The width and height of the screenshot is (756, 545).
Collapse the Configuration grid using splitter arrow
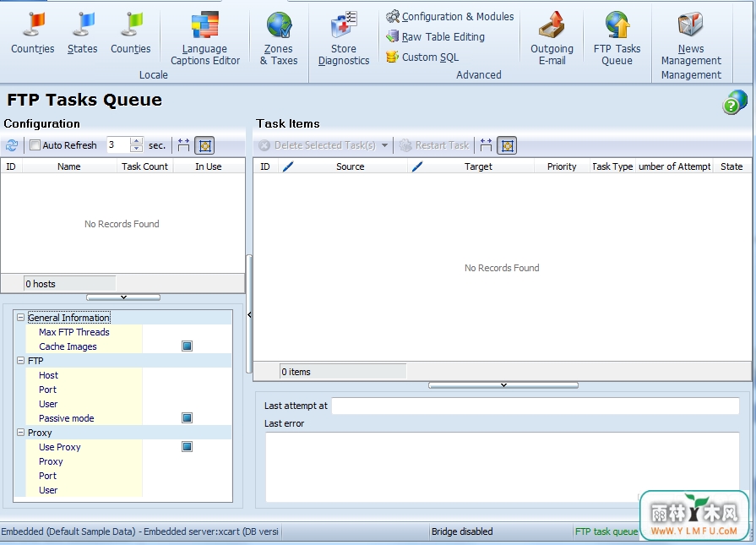(x=123, y=297)
